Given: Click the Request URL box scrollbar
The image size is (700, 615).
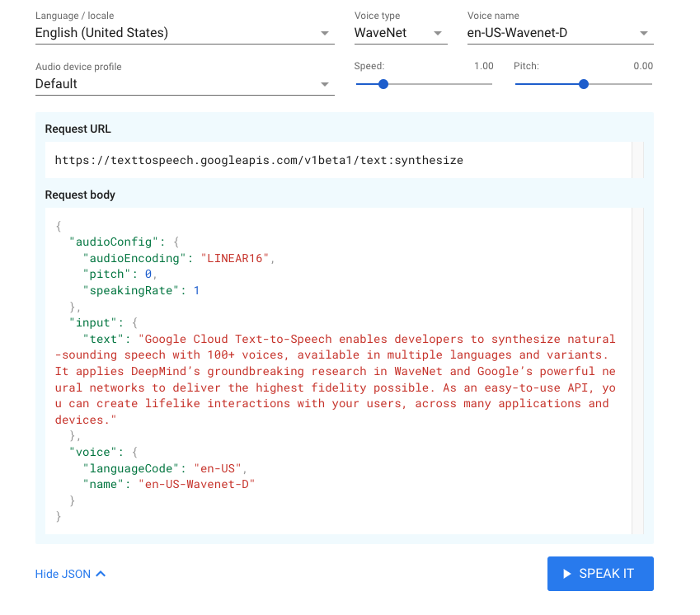Looking at the screenshot, I should 638,160.
